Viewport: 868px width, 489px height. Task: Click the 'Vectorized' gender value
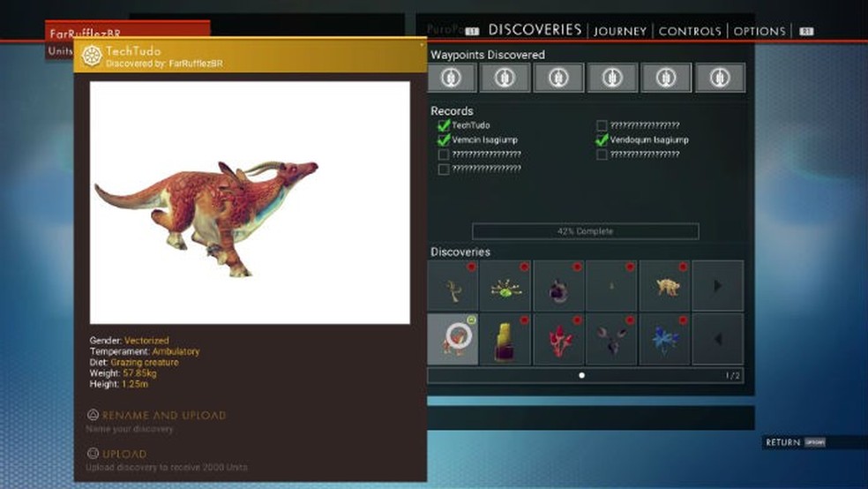tap(146, 341)
